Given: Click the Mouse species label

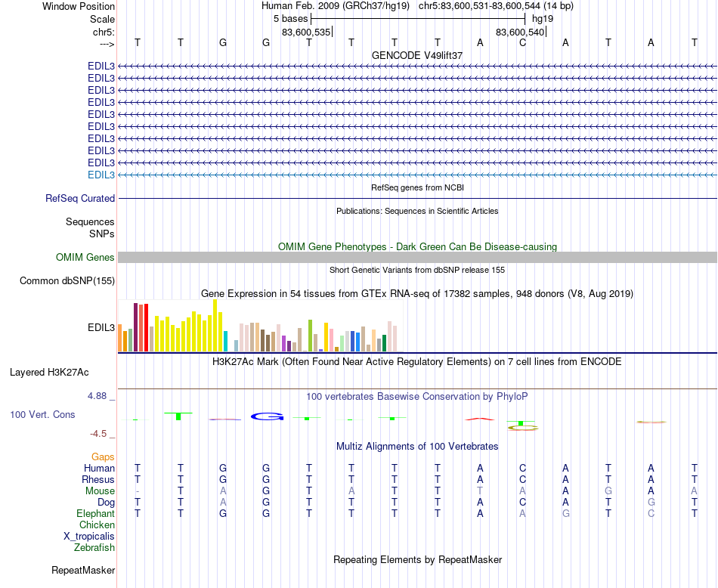Looking at the screenshot, I should point(100,491).
